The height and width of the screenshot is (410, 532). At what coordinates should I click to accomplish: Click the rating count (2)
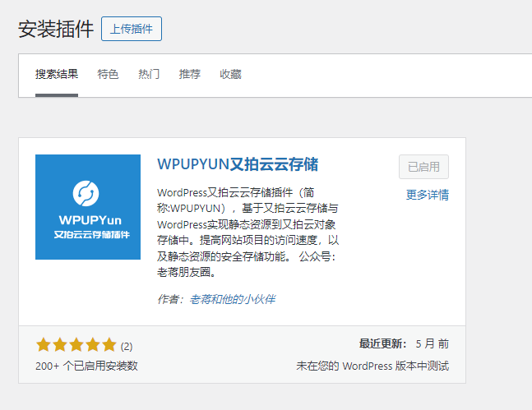pyautogui.click(x=127, y=346)
